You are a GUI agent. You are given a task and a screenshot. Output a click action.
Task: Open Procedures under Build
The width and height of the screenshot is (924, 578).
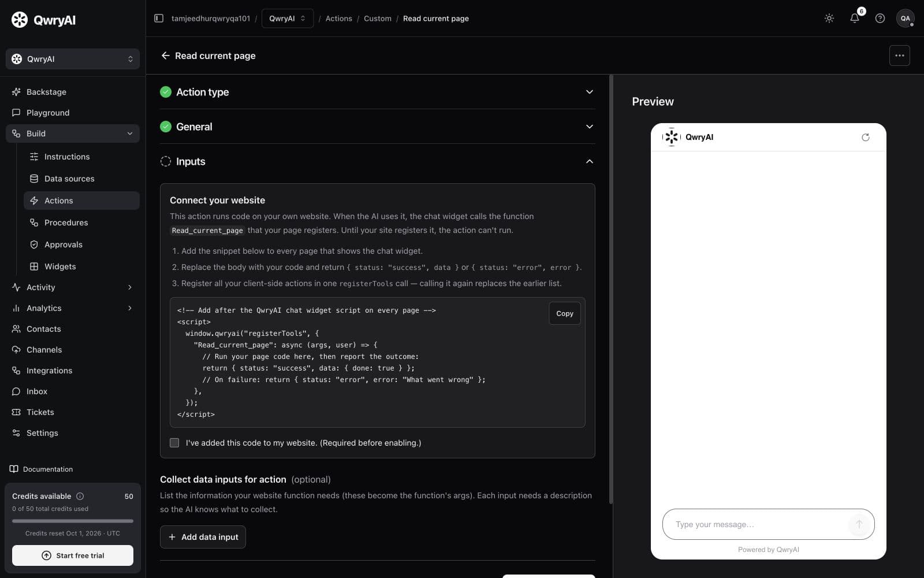(x=81, y=223)
